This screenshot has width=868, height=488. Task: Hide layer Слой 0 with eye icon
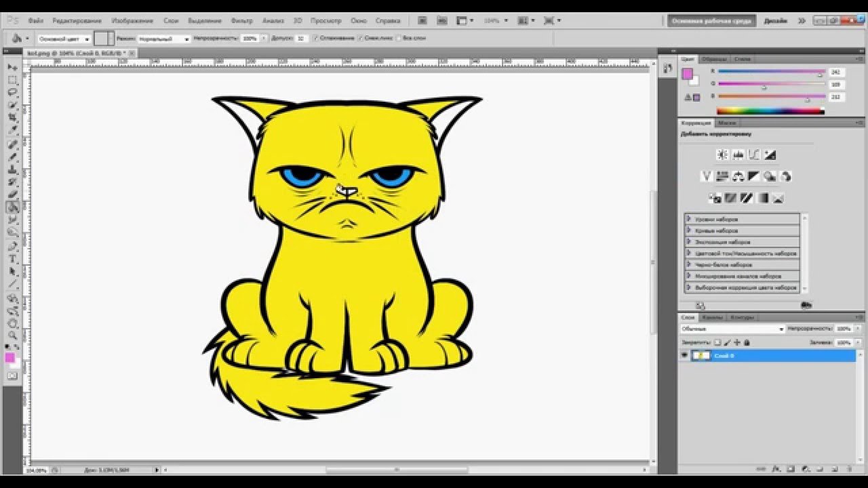pyautogui.click(x=684, y=355)
